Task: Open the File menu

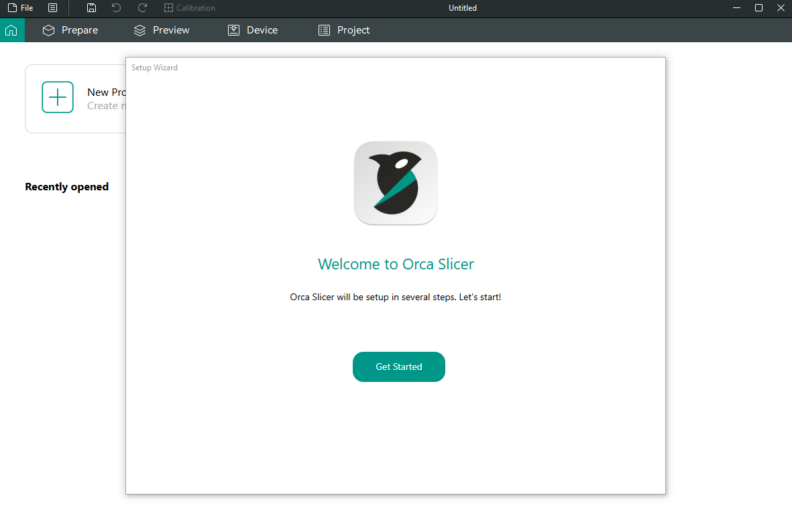Action: [21, 8]
